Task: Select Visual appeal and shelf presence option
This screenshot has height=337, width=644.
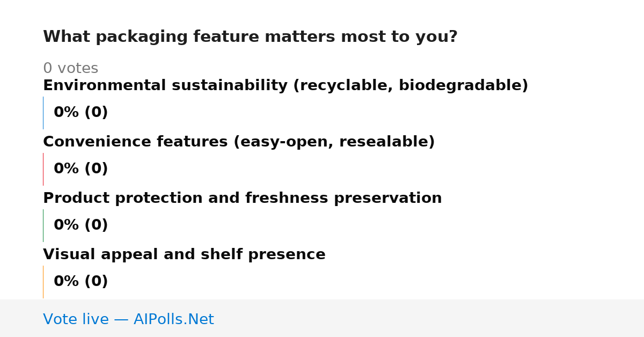Action: pos(184,255)
